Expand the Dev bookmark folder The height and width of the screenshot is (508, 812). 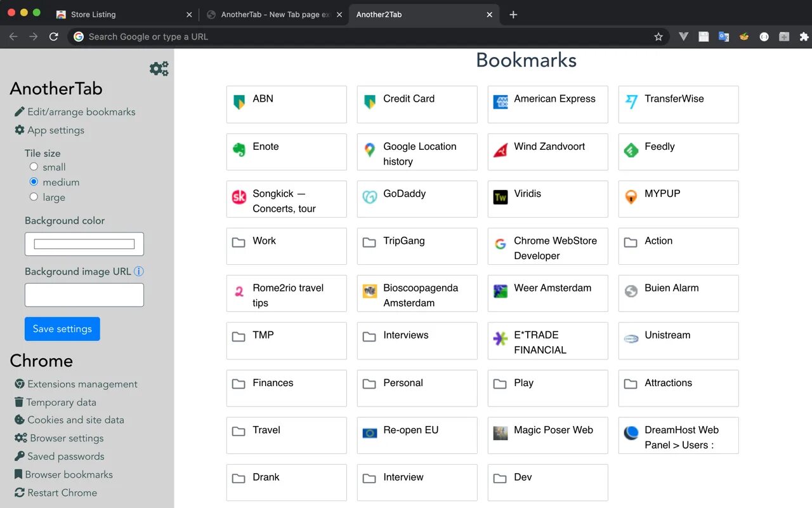click(548, 483)
